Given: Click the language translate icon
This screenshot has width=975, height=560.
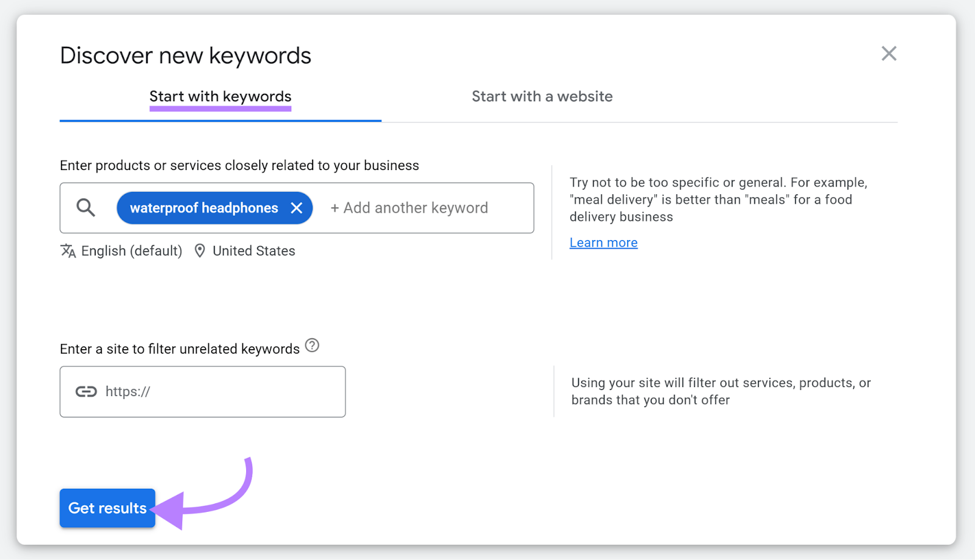Looking at the screenshot, I should (x=68, y=250).
